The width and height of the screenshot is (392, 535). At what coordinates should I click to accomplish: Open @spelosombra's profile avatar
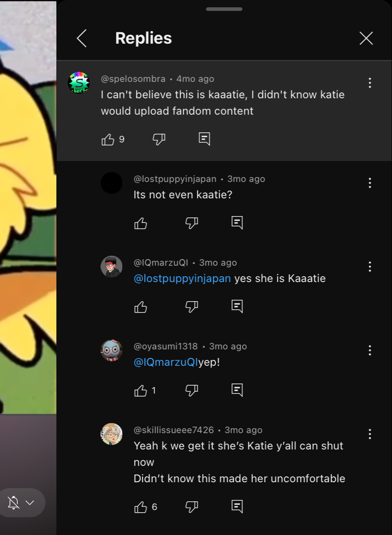coord(79,83)
